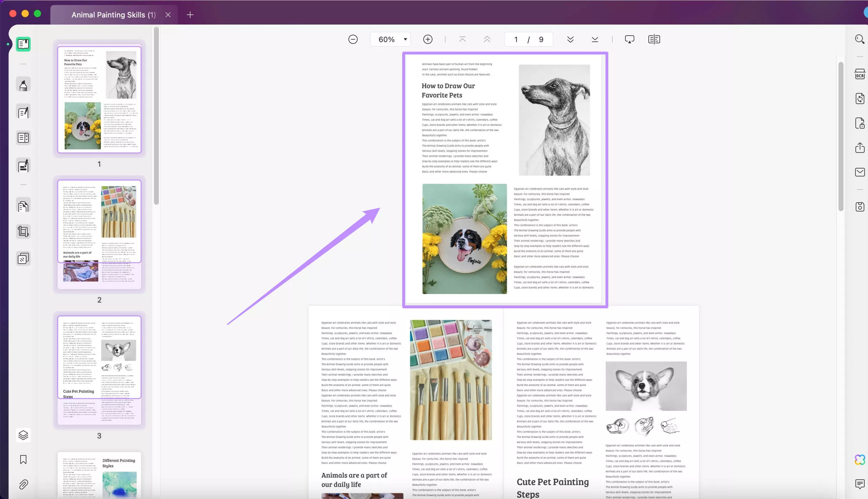Navigate to last page button
This screenshot has width=868, height=499.
[x=594, y=39]
